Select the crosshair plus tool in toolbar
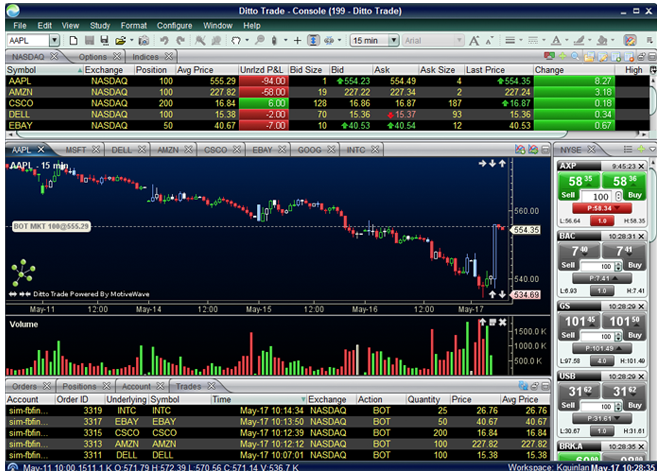The height and width of the screenshot is (471, 657). (297, 40)
